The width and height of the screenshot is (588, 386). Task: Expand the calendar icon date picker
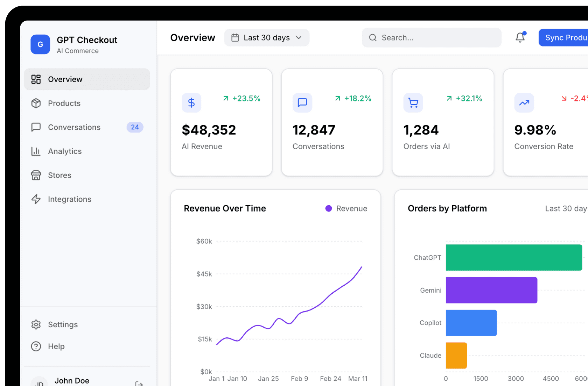[235, 37]
